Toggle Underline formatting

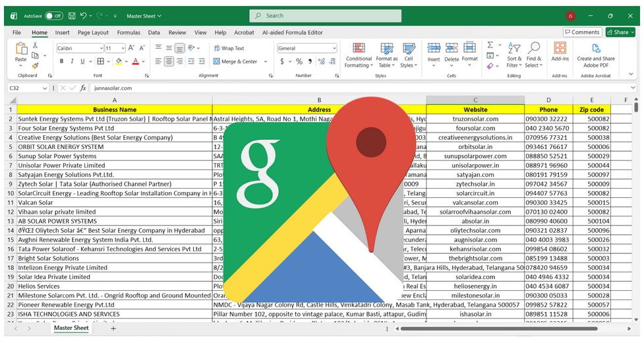point(82,61)
